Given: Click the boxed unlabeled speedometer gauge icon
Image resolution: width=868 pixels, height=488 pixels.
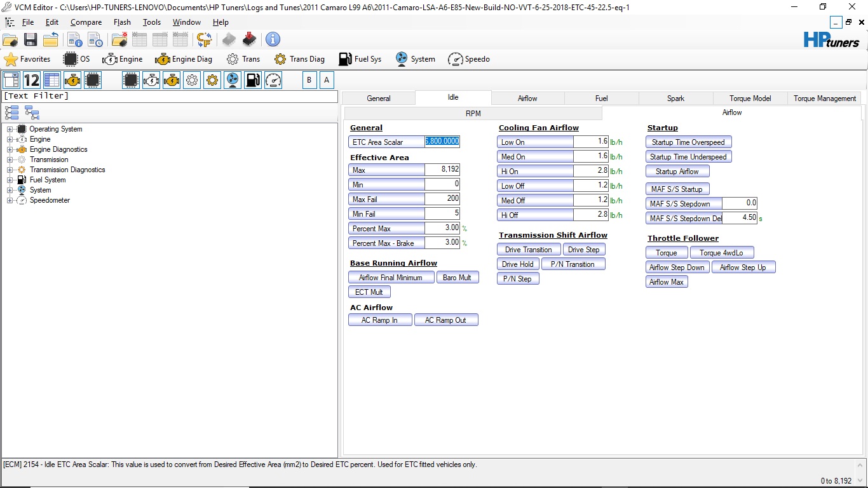Looking at the screenshot, I should (273, 80).
